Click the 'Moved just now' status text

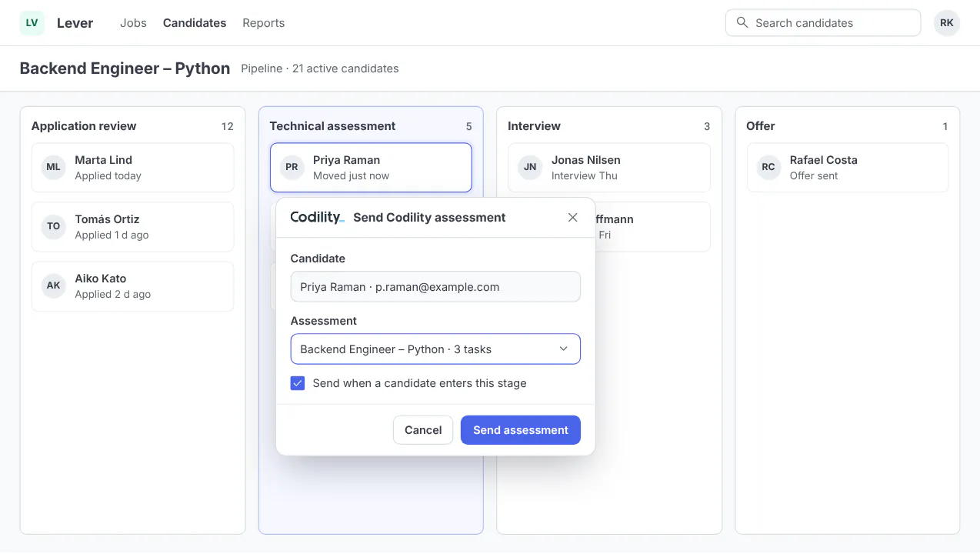(351, 176)
